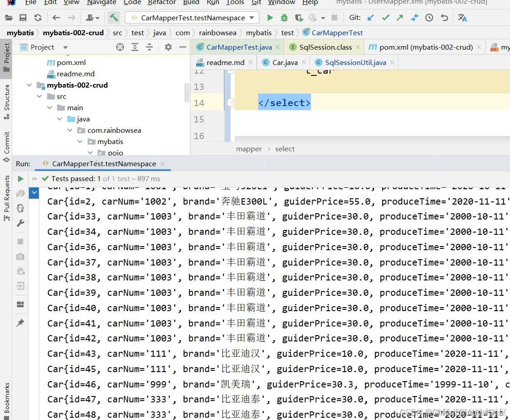Screen dimensions: 510x420
Task: Switch to the SqlSession.class tab
Action: click(x=325, y=47)
